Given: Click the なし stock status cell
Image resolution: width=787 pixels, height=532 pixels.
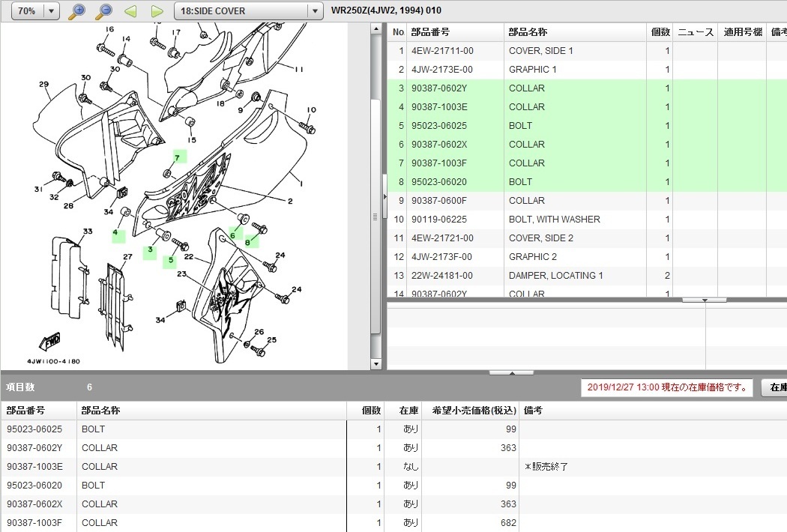Looking at the screenshot, I should (x=411, y=467).
